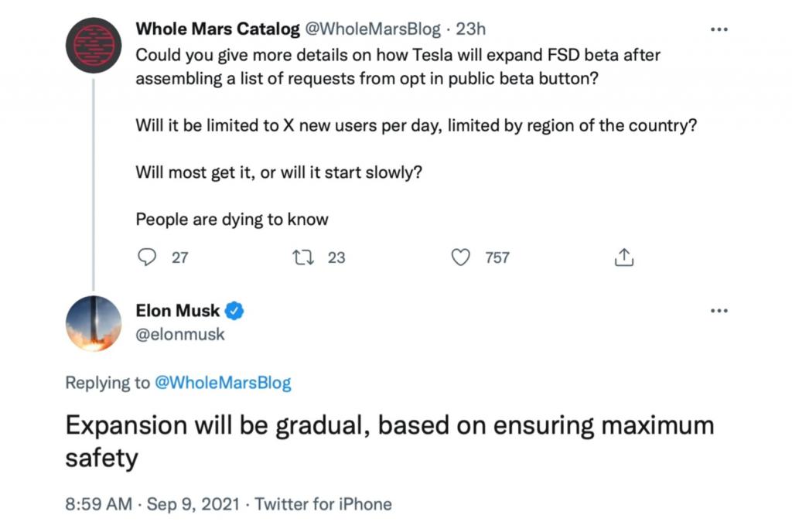
Task: Visit the @WholeMarsBlog handle in header
Action: pyautogui.click(x=373, y=29)
